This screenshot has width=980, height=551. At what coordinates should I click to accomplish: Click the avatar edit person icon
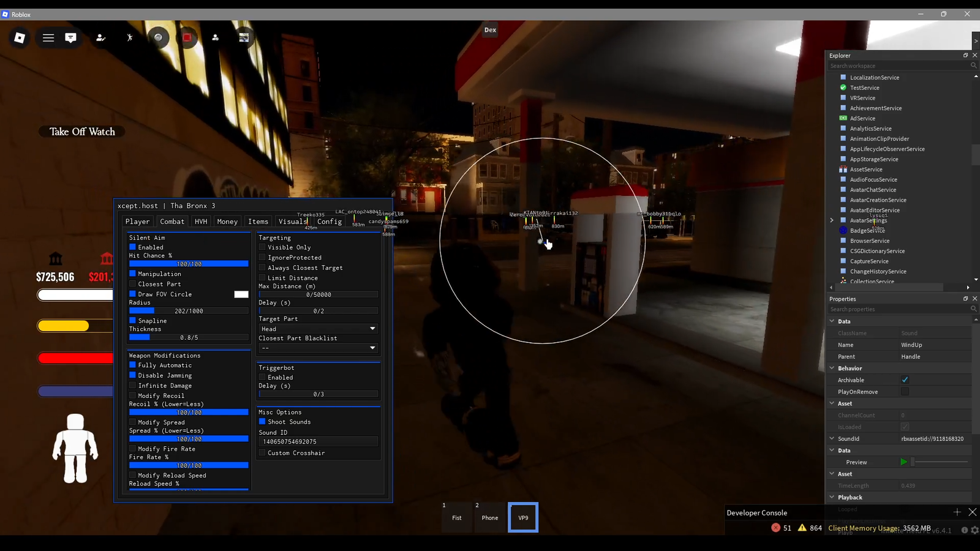(x=100, y=38)
